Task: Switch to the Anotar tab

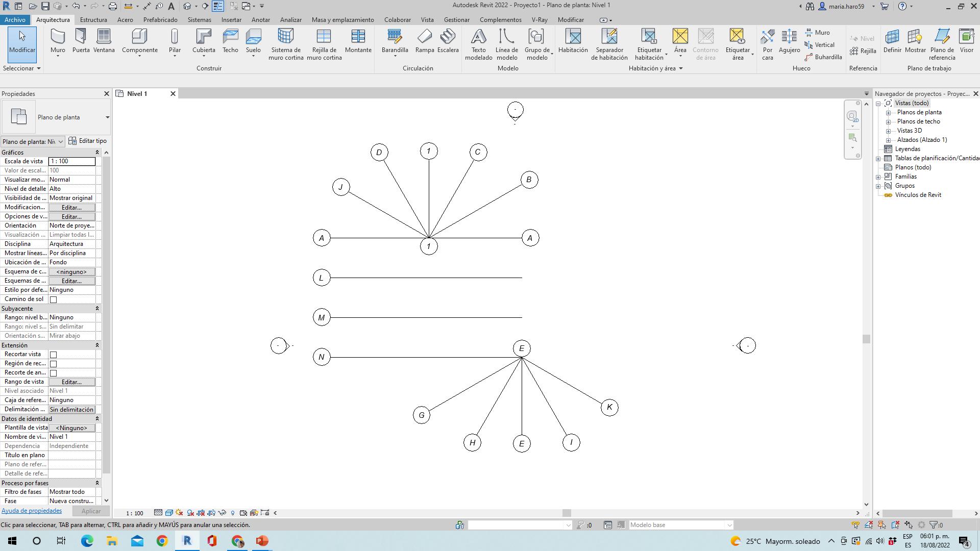Action: (x=260, y=20)
